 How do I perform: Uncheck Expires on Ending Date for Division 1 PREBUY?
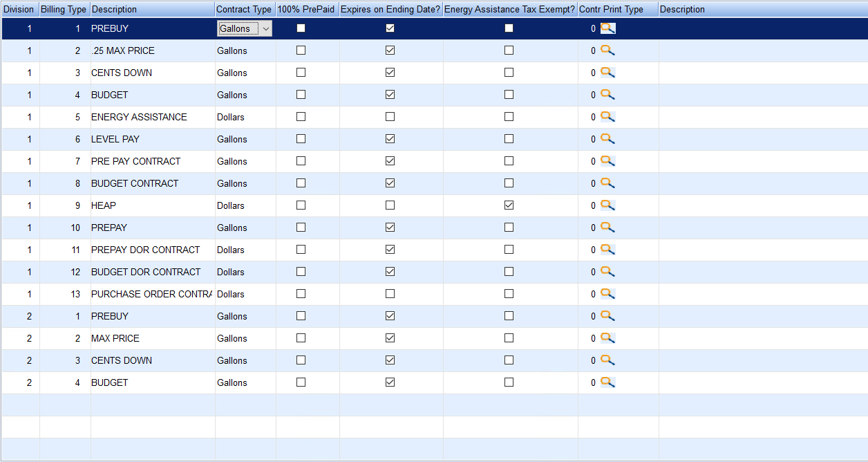pyautogui.click(x=390, y=28)
